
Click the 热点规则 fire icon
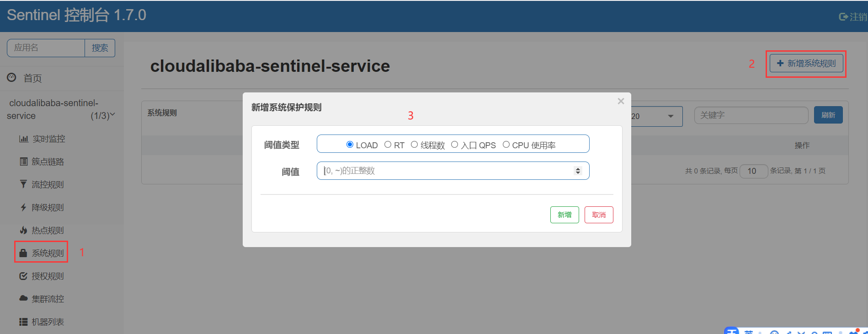pyautogui.click(x=23, y=230)
